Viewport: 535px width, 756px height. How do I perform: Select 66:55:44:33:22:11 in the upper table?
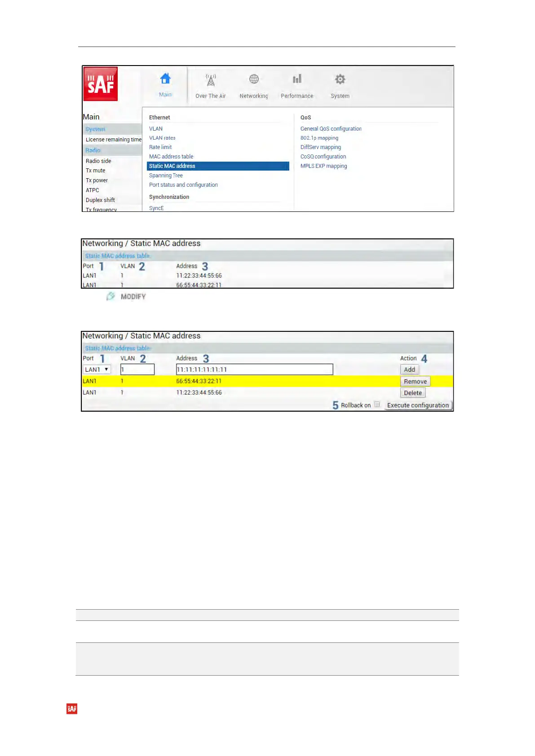coord(199,285)
